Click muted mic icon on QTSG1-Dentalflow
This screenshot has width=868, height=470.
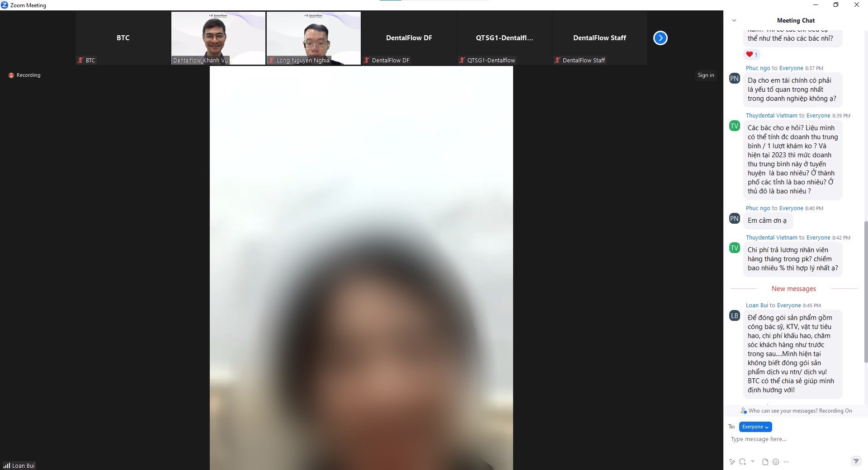(462, 60)
